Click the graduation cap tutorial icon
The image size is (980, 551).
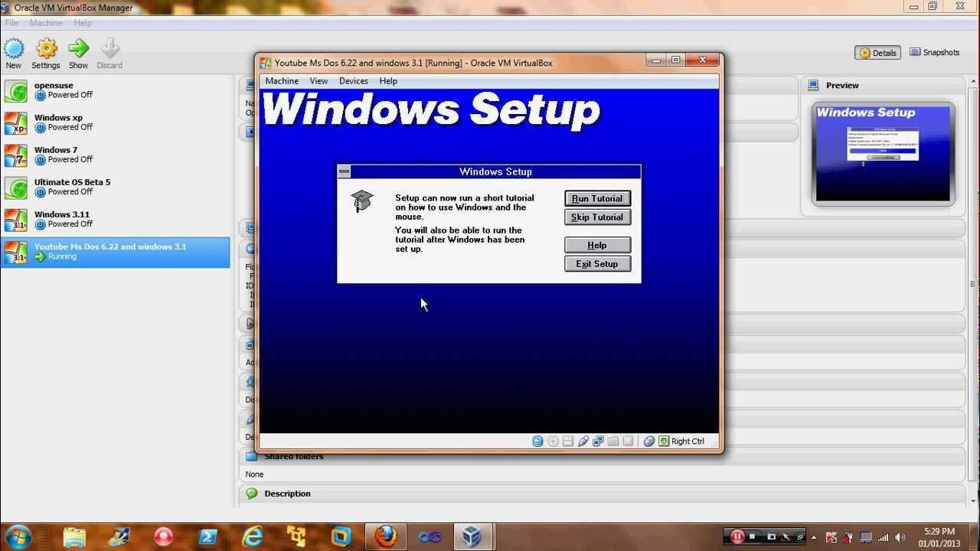point(361,201)
